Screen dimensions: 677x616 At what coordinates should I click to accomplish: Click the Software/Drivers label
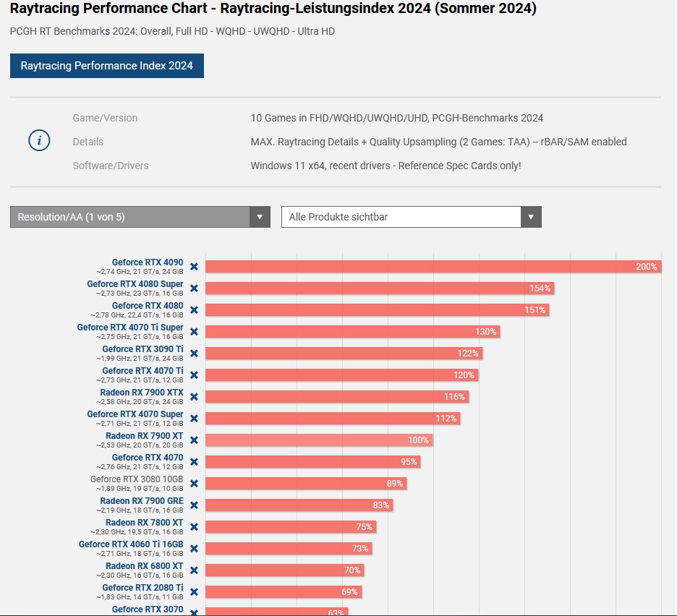111,166
